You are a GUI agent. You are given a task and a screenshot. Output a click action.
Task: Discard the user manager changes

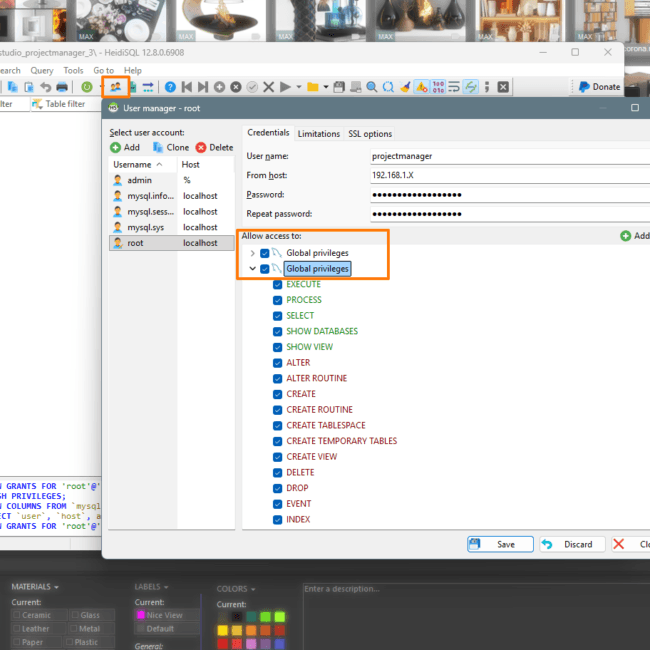tap(572, 544)
